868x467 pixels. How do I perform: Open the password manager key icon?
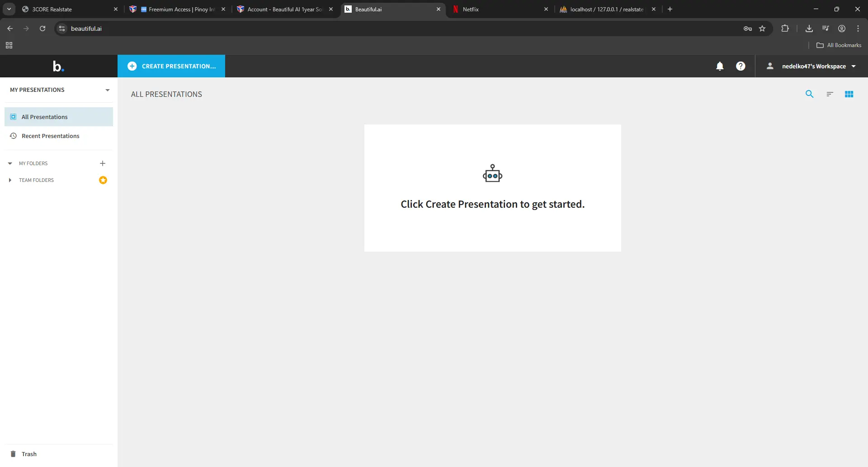748,29
